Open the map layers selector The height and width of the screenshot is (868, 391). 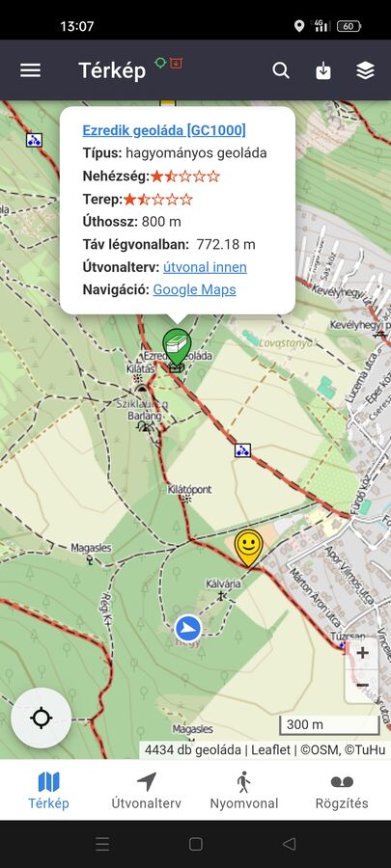pos(366,70)
